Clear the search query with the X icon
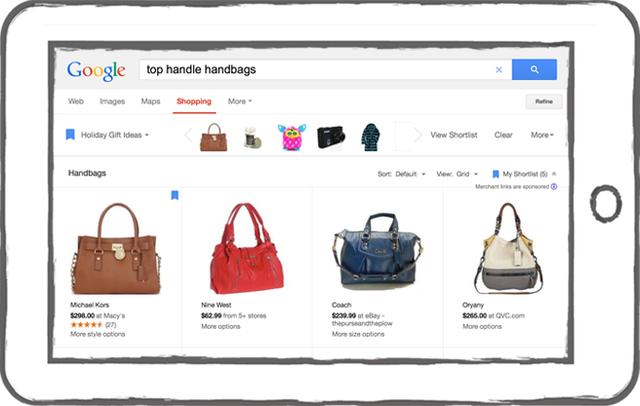The width and height of the screenshot is (640, 406). point(499,70)
